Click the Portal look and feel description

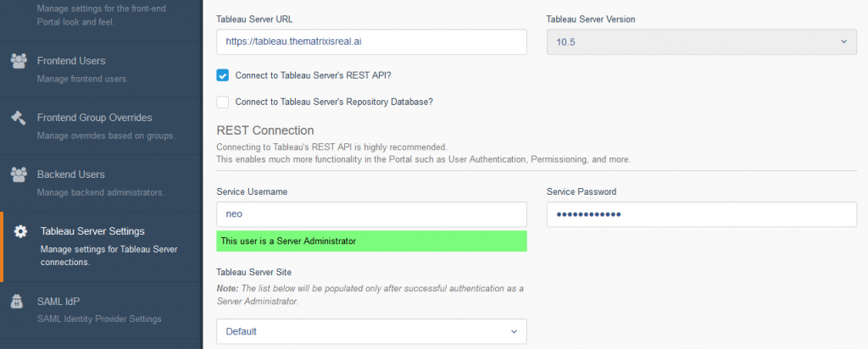102,15
